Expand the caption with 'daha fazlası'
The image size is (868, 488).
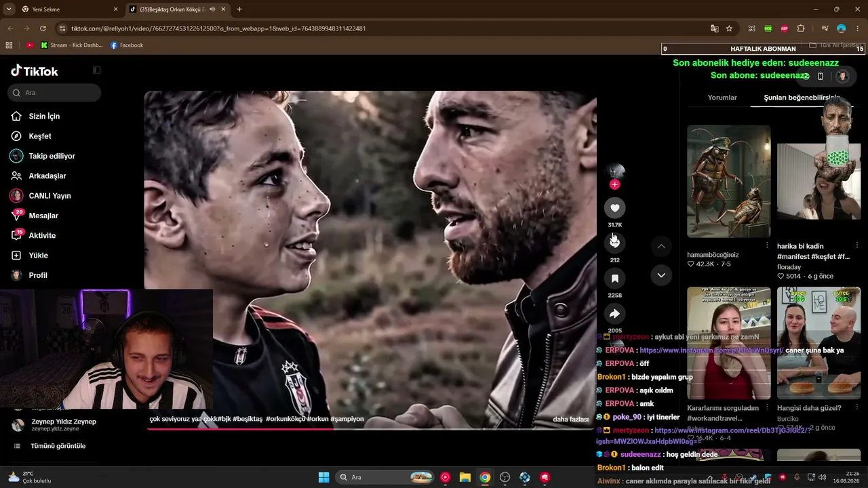tap(571, 420)
